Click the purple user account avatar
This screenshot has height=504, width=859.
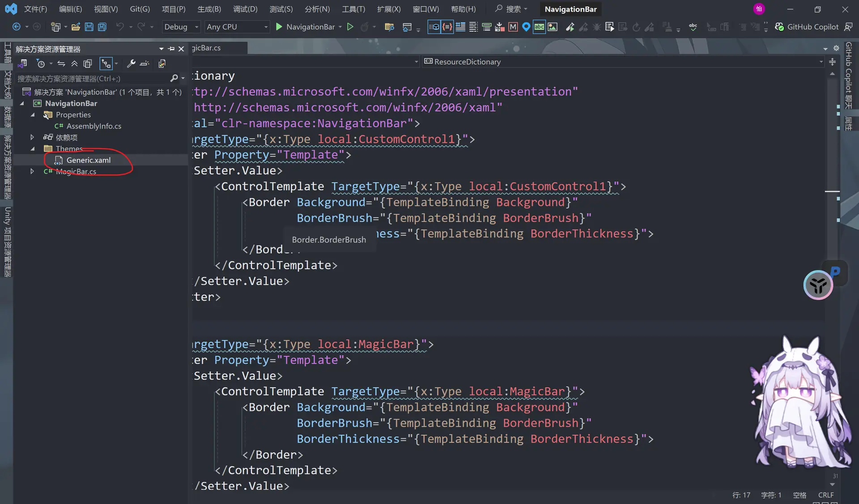[759, 9]
